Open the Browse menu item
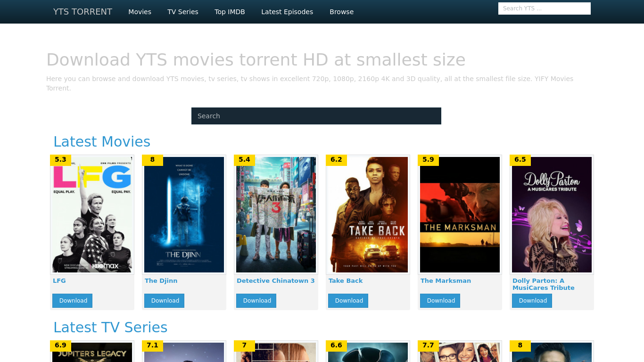644x362 pixels. pos(341,12)
